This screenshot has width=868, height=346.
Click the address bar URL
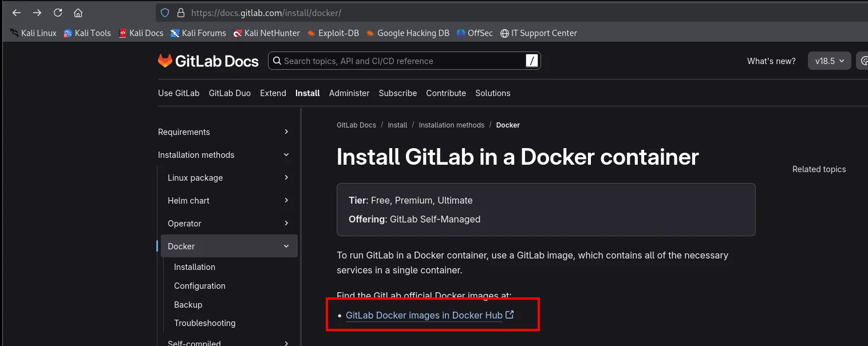tap(266, 13)
